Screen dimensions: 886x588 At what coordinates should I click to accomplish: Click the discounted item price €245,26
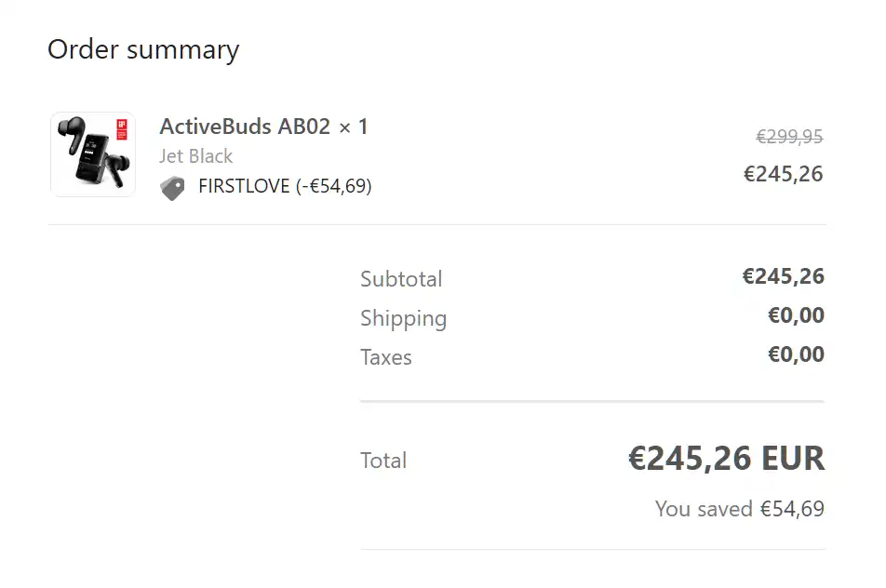[x=784, y=174]
